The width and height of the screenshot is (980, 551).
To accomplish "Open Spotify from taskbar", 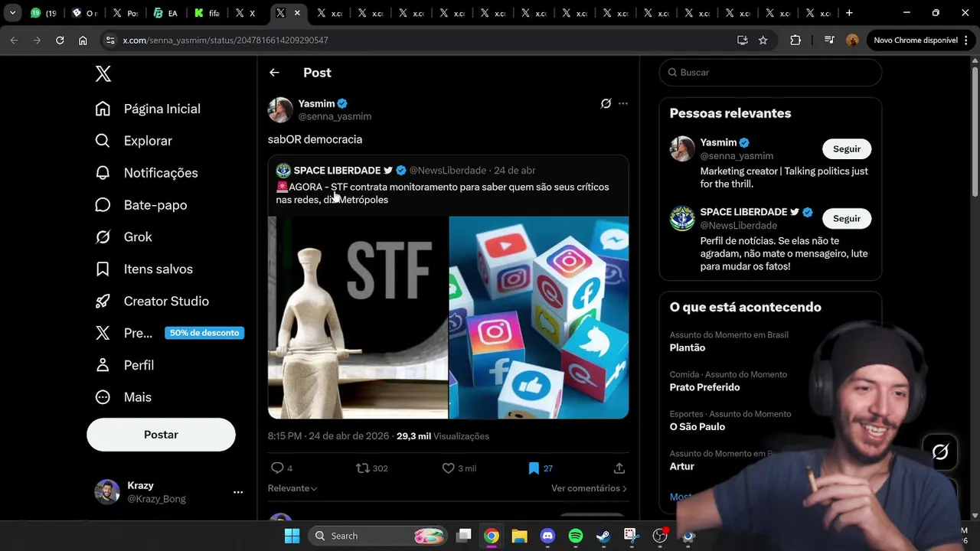I will point(576,536).
